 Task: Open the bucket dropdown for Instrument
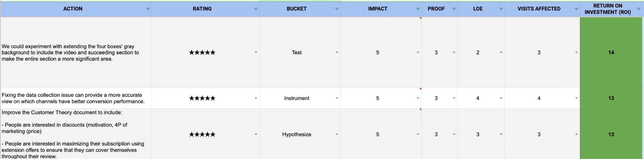[337, 98]
